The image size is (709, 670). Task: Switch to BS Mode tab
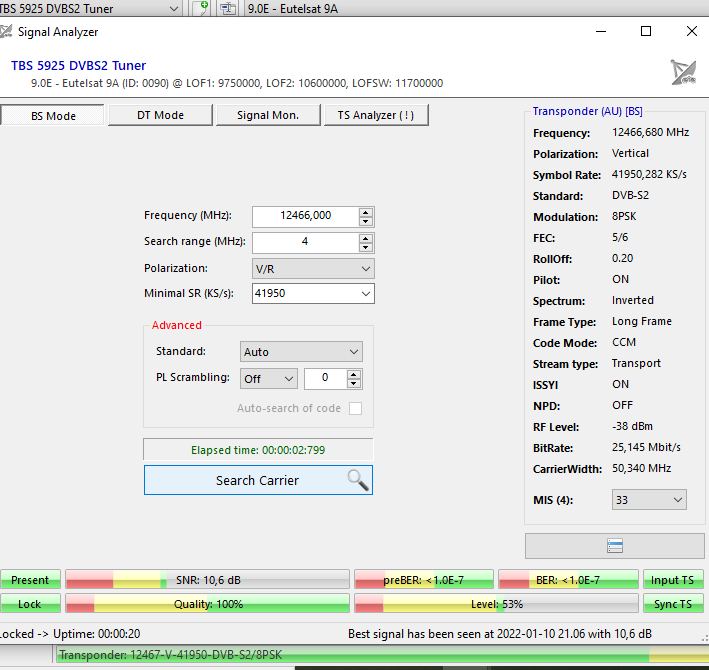pyautogui.click(x=53, y=116)
